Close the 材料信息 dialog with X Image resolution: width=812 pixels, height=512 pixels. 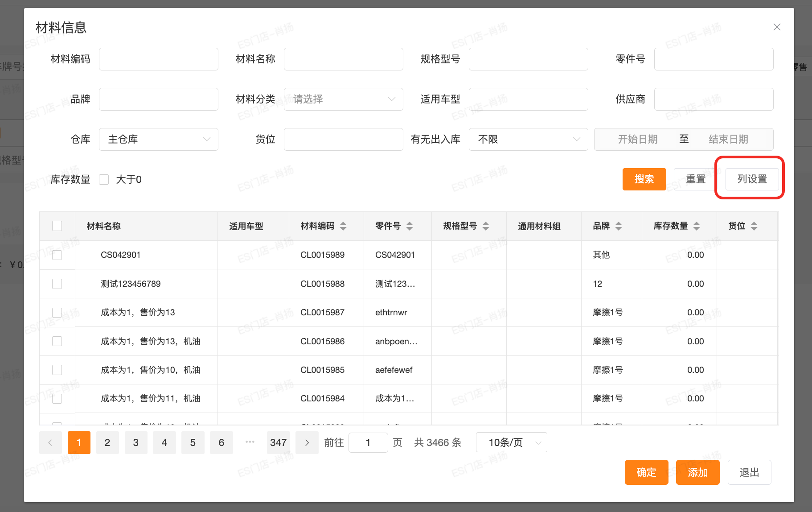[x=777, y=27]
